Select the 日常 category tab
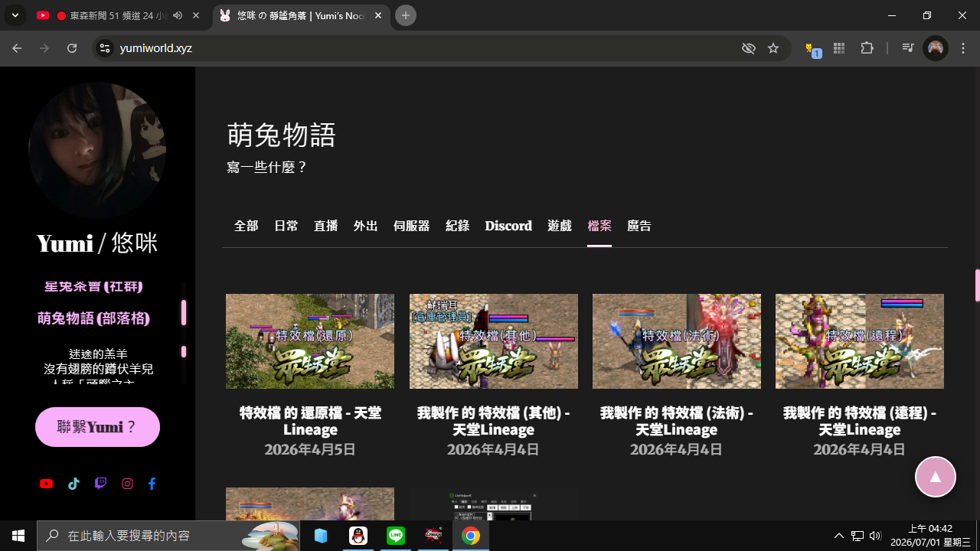Viewport: 980px width, 551px height. click(286, 226)
